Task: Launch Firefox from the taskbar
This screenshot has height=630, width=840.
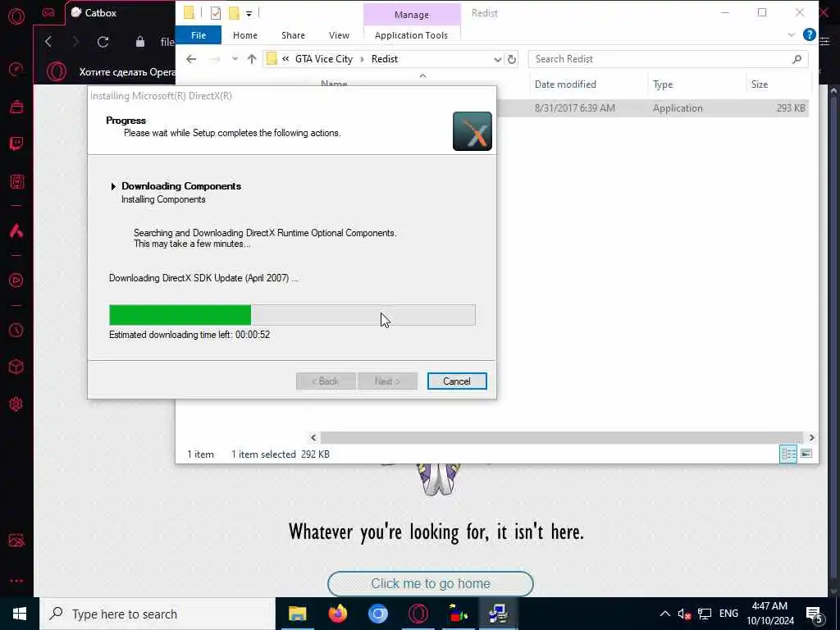Action: [x=337, y=614]
